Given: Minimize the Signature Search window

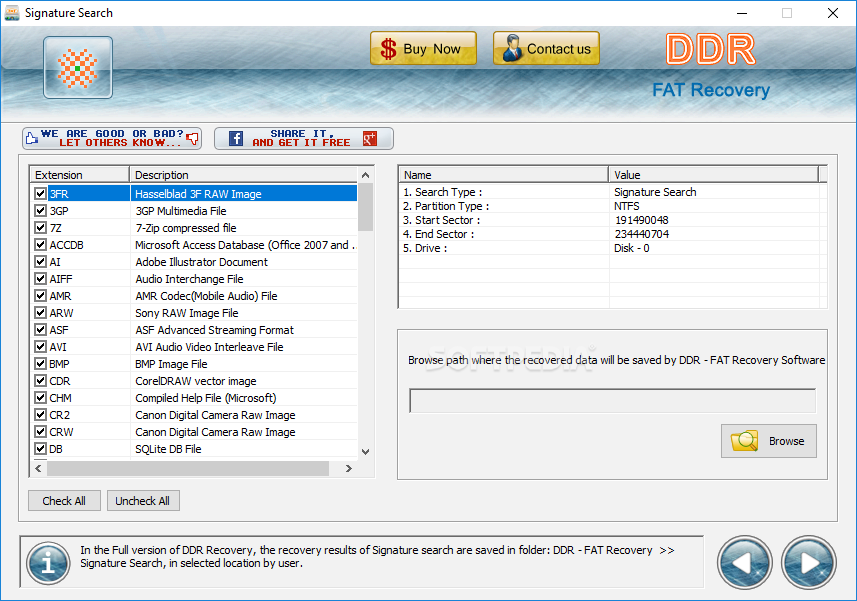Looking at the screenshot, I should click(x=742, y=13).
